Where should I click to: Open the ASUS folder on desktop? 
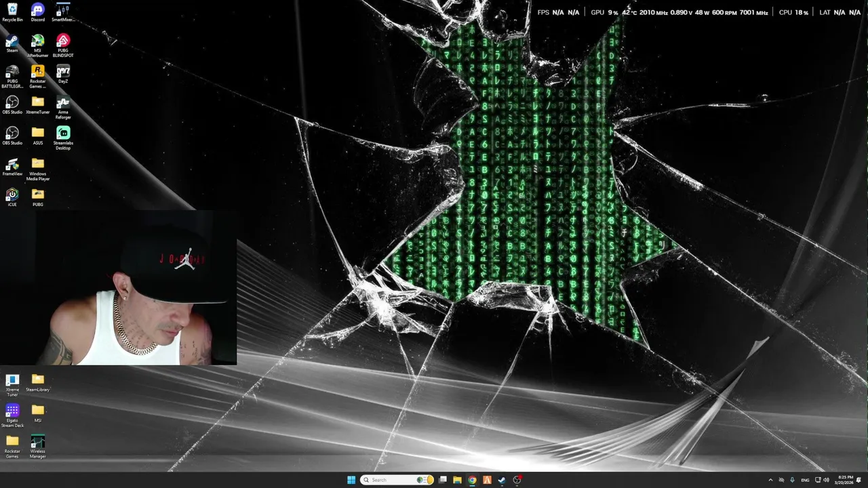point(38,136)
